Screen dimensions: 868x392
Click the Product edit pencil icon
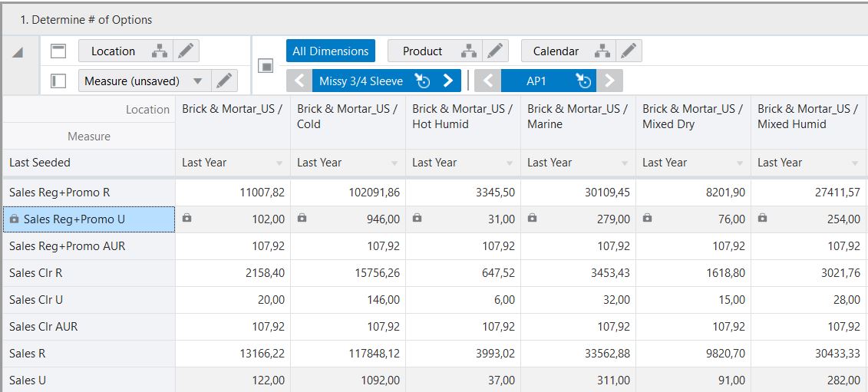click(496, 51)
